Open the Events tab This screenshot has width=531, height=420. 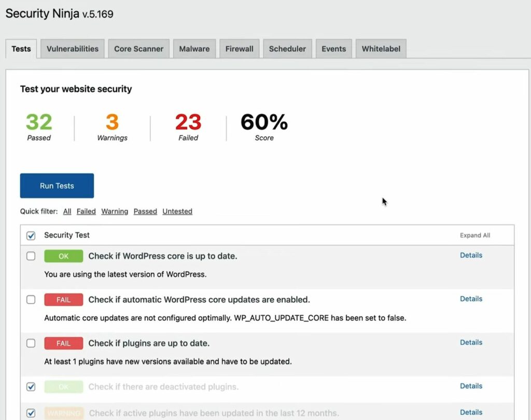click(x=334, y=49)
